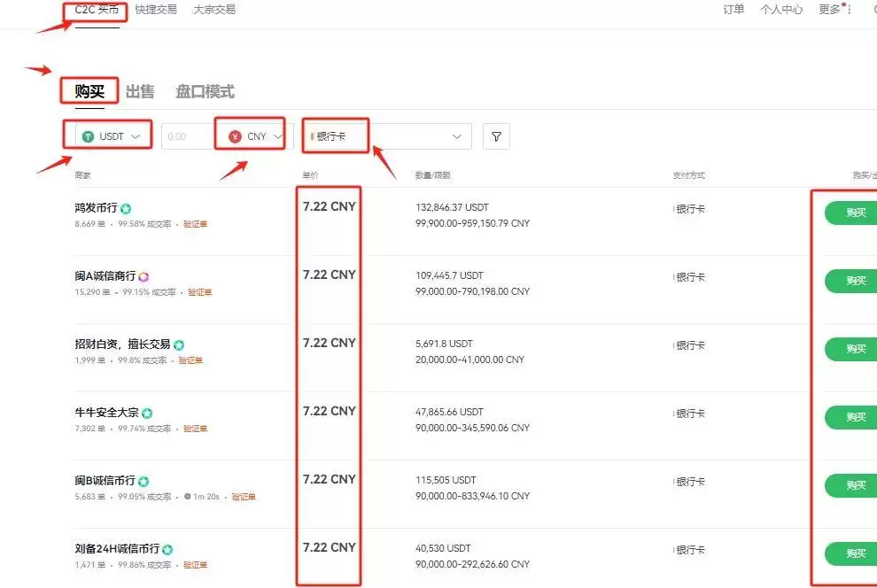Open 验证单 link under 招财白资 merchant
Screen dimensions: 877x588
[x=190, y=360]
